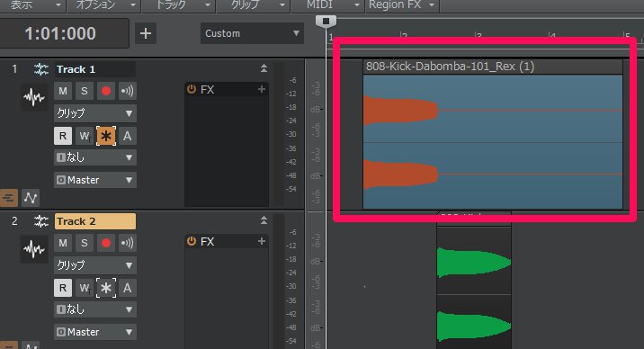
Task: Click the orange waveform in Track 1 clip
Action: (x=400, y=111)
